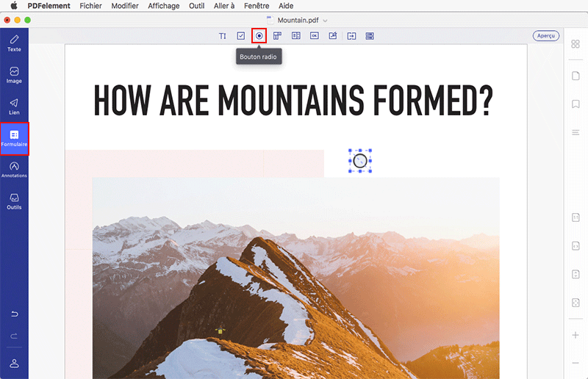
Task: Open the PDFelement application menu
Action: (49, 6)
